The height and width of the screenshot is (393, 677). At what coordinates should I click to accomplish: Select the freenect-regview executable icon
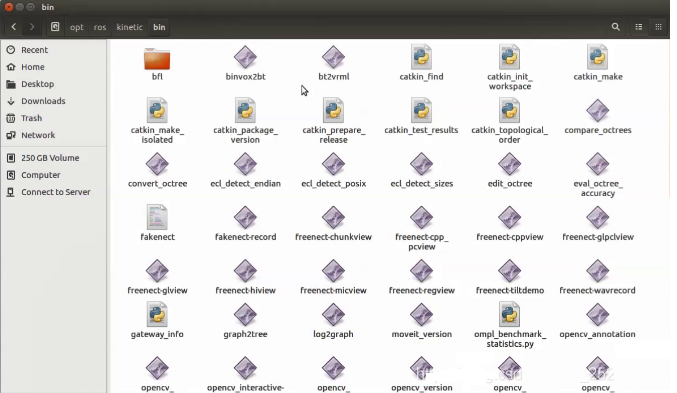click(421, 271)
